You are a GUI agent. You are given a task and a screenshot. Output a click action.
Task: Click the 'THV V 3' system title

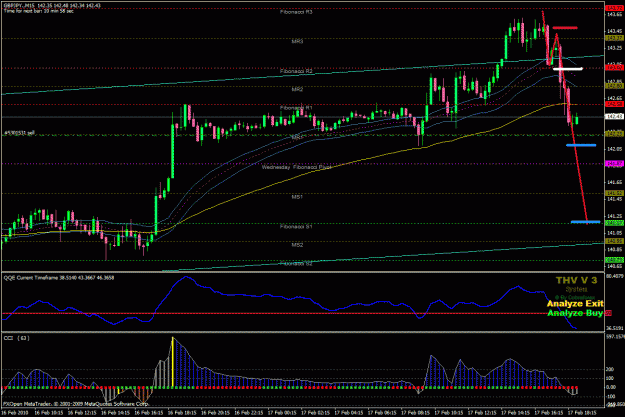576,280
